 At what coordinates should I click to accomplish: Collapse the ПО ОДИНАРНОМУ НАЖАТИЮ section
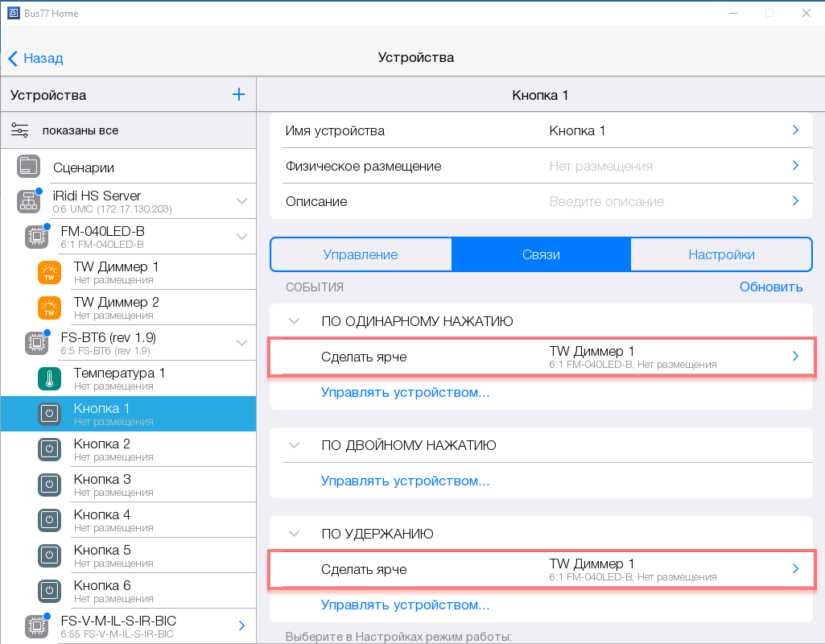point(295,321)
